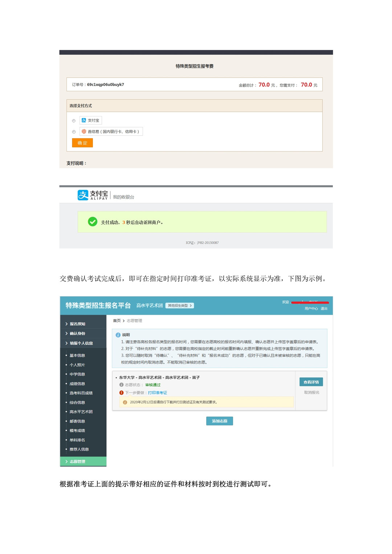Click the 您需支付 70.0 amount

[x=306, y=85]
